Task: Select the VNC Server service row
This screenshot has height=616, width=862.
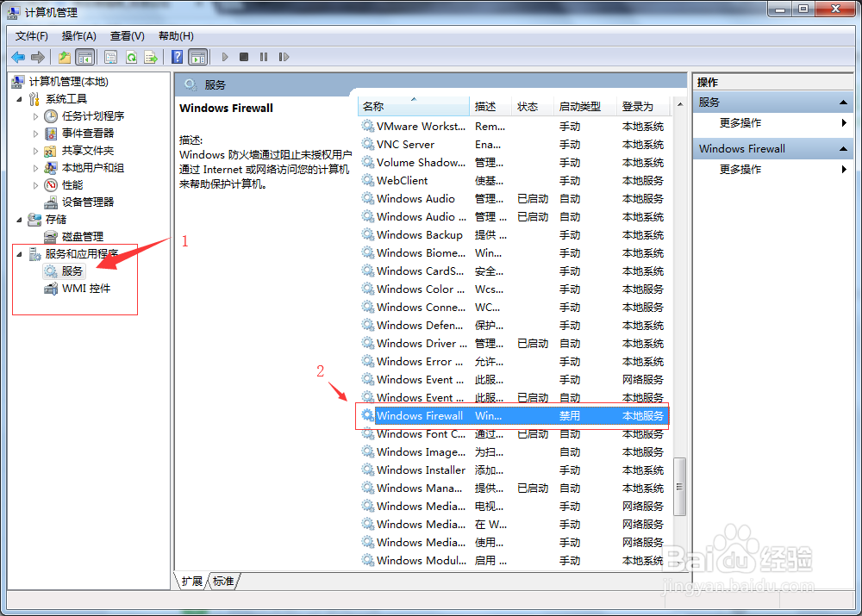Action: click(513, 145)
